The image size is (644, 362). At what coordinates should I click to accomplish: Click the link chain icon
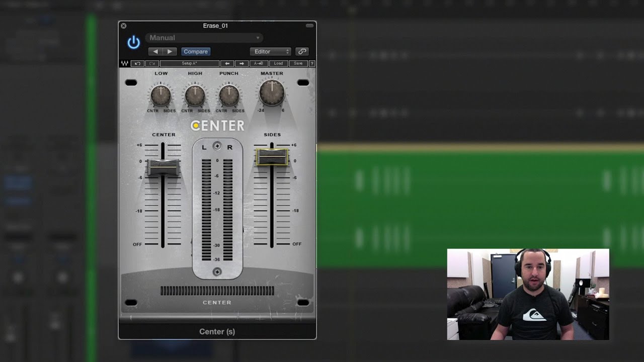click(302, 51)
